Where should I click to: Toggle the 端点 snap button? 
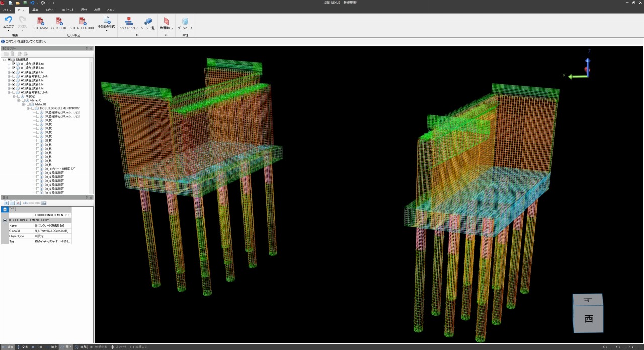point(8,347)
